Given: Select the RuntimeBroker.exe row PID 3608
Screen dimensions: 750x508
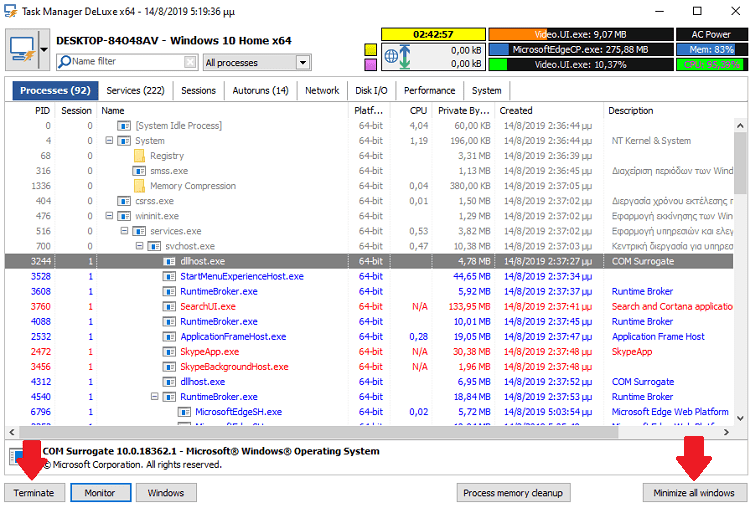Looking at the screenshot, I should (369, 291).
